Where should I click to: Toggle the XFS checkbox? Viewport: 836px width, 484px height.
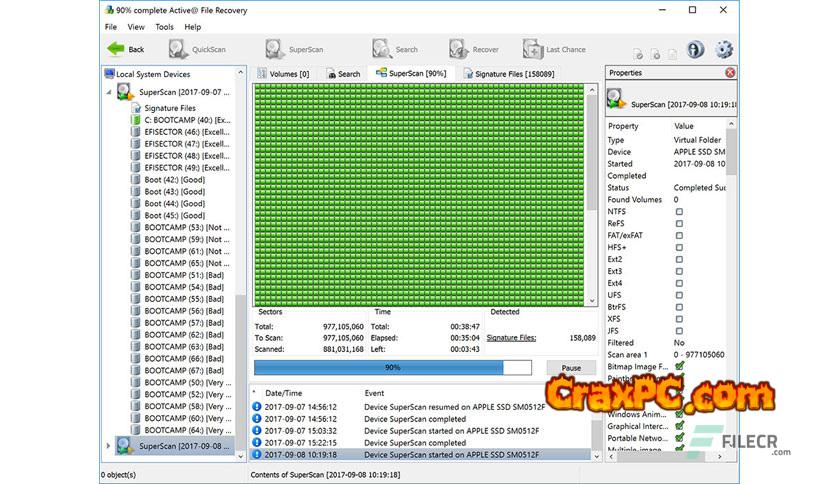(x=679, y=319)
